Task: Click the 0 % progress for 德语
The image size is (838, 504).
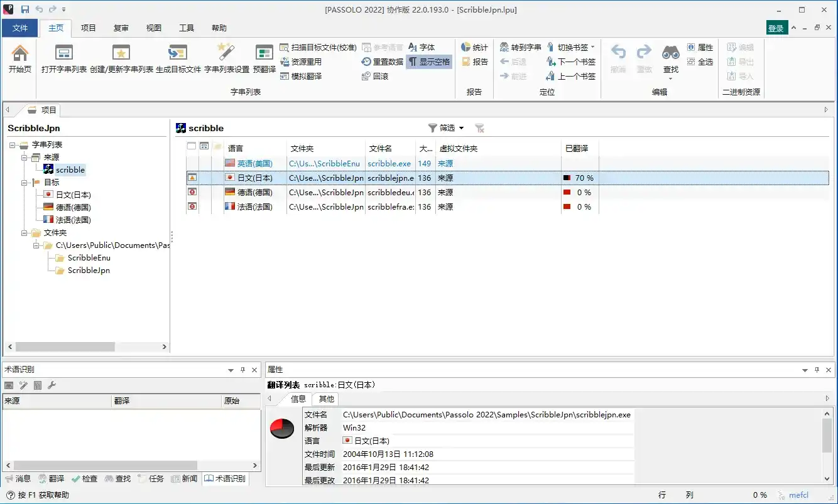Action: (579, 193)
